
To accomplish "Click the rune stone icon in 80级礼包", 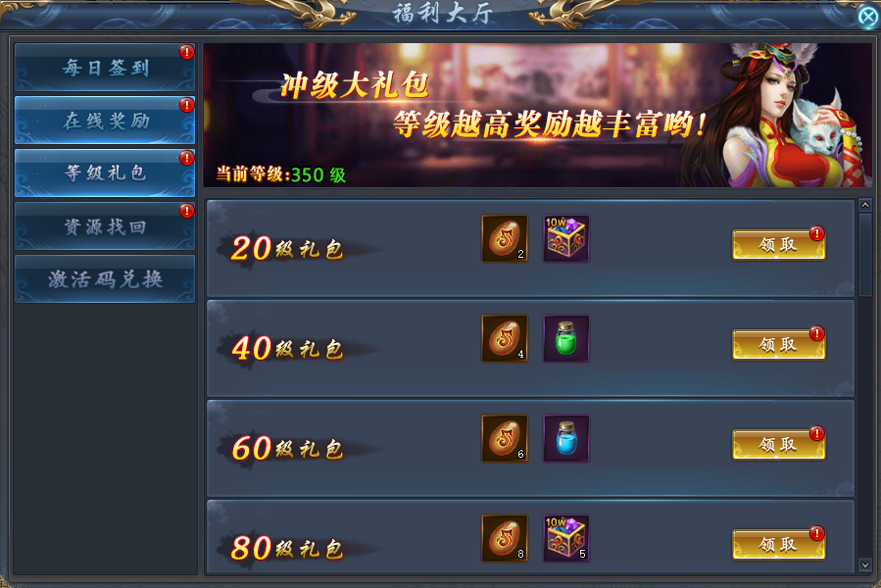I will (505, 539).
